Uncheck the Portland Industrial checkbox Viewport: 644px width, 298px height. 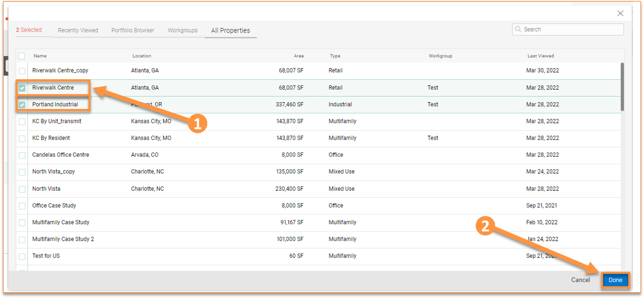coord(22,104)
